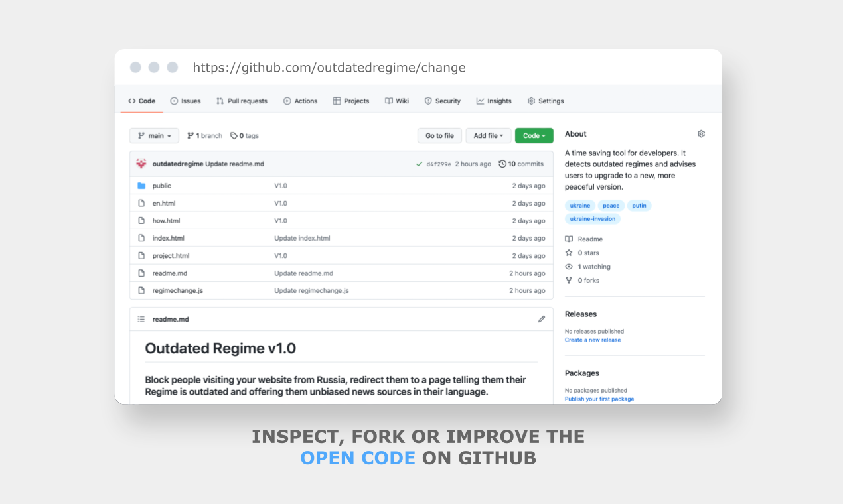Image resolution: width=843 pixels, height=504 pixels.
Task: Open the Issues tab
Action: (185, 101)
